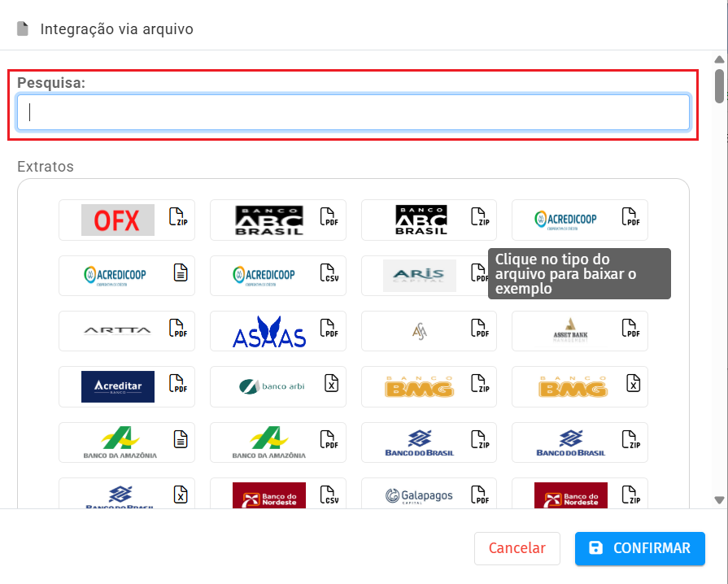Click the ZIP icon for Banco ABC Brasil

click(x=480, y=220)
